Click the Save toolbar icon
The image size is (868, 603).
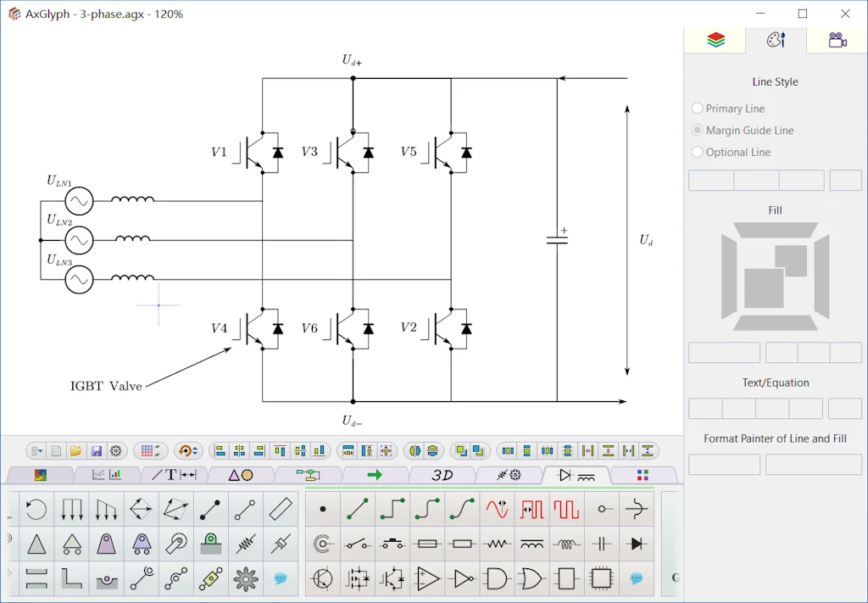pyautogui.click(x=96, y=451)
